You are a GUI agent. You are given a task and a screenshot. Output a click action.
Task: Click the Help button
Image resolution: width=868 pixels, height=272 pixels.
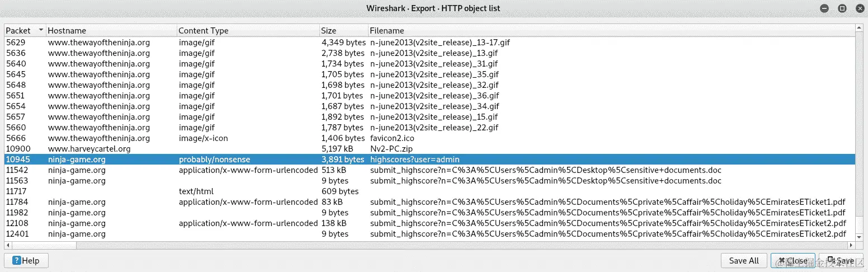pyautogui.click(x=26, y=261)
